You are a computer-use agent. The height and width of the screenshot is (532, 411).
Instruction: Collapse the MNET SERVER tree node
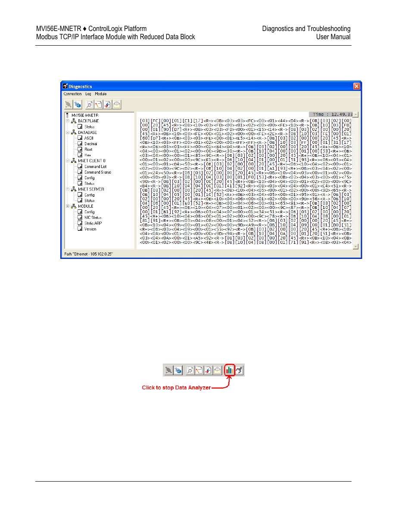(x=68, y=189)
